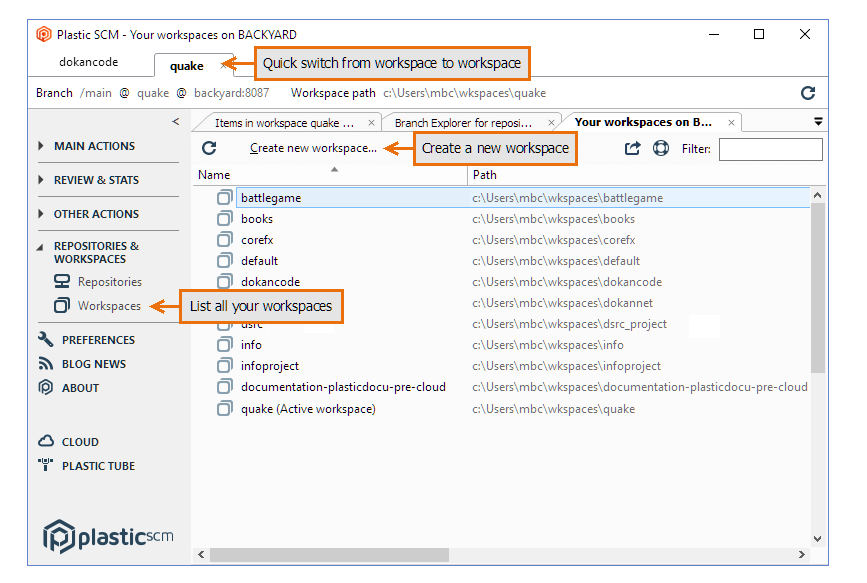Close the Your workspaces tab
Viewport: 867px width, 583px height.
coord(732,122)
